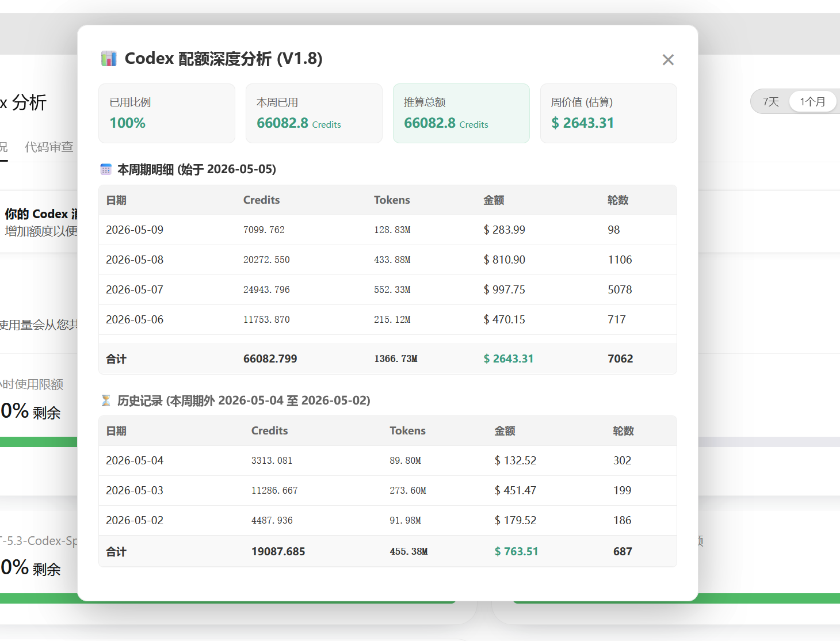Click history amount $ 179.52
The width and height of the screenshot is (840, 641).
pyautogui.click(x=516, y=520)
